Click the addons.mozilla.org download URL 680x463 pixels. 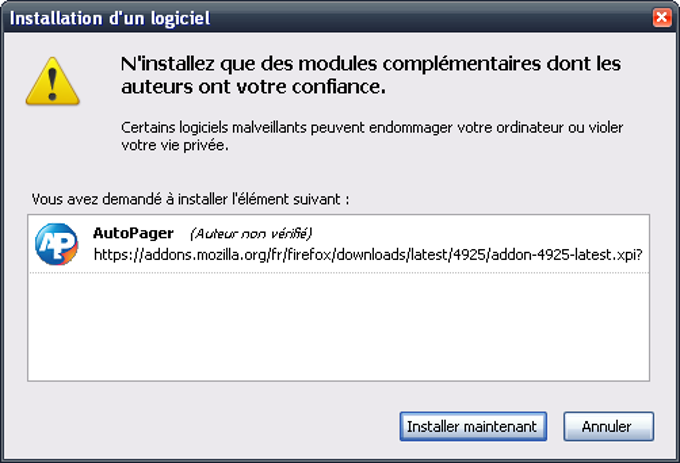368,254
